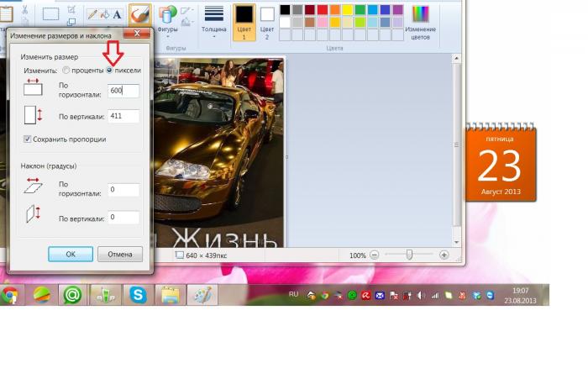
Task: Select the Brushes tool in ribbon
Action: pos(139,15)
